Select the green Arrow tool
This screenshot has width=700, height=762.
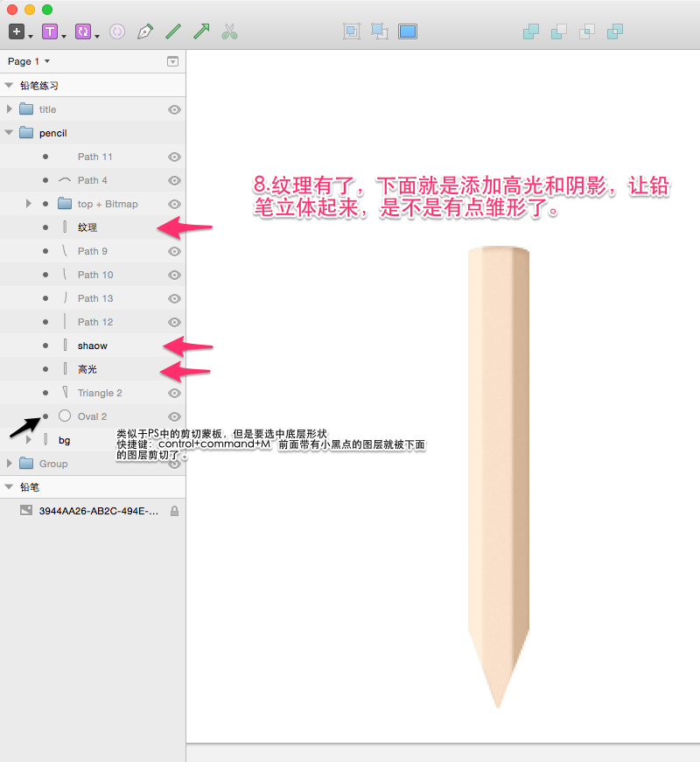coord(202,31)
